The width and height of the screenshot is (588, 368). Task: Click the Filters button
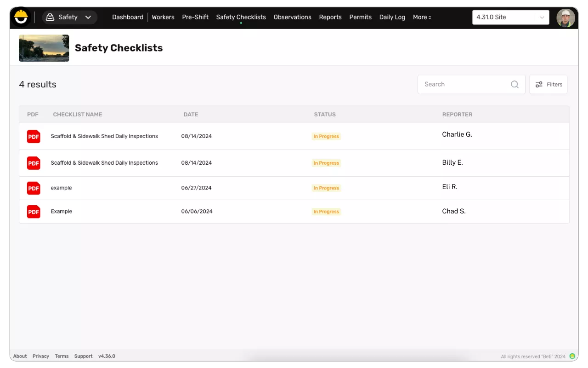point(548,85)
